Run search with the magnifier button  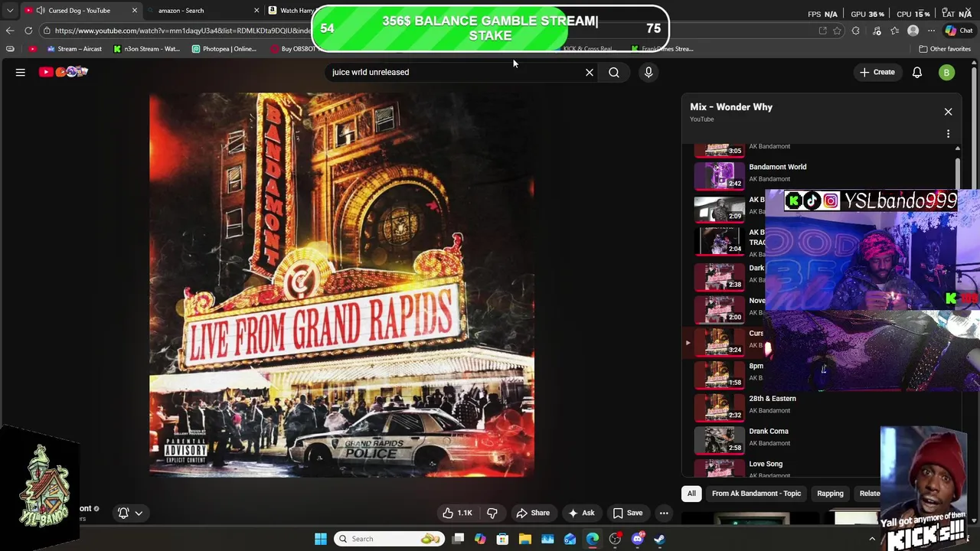614,72
